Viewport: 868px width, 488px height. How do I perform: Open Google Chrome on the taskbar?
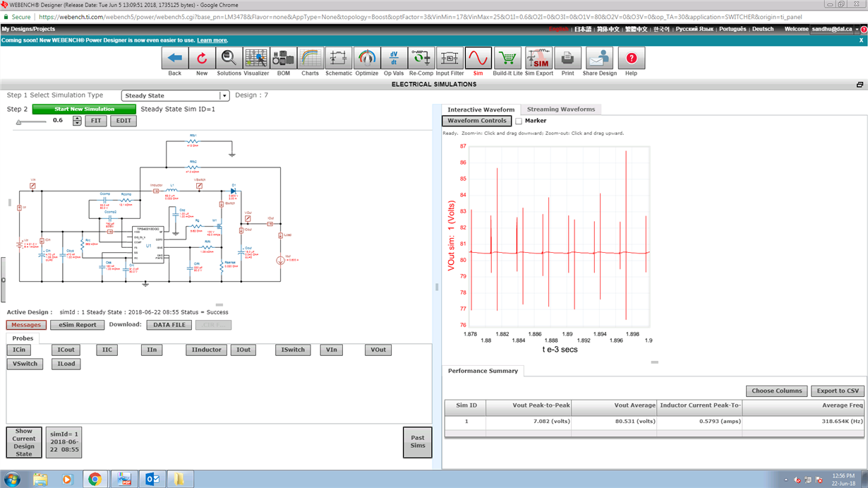pyautogui.click(x=95, y=480)
